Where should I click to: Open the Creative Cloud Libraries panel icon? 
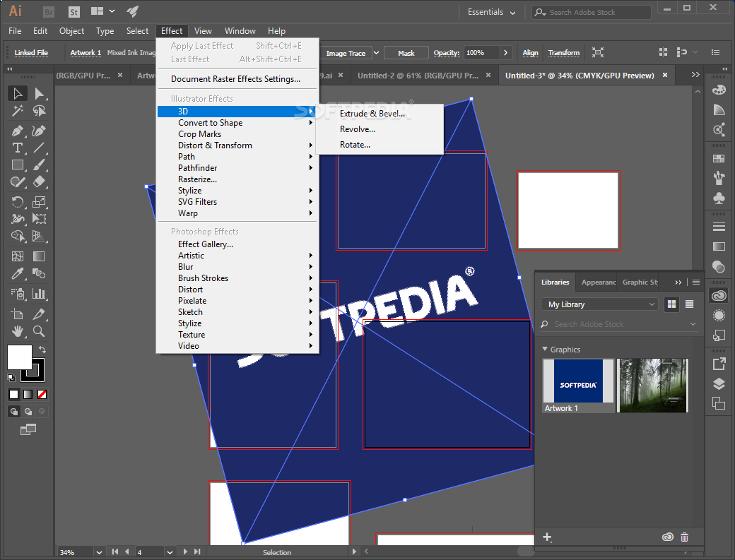[x=719, y=295]
